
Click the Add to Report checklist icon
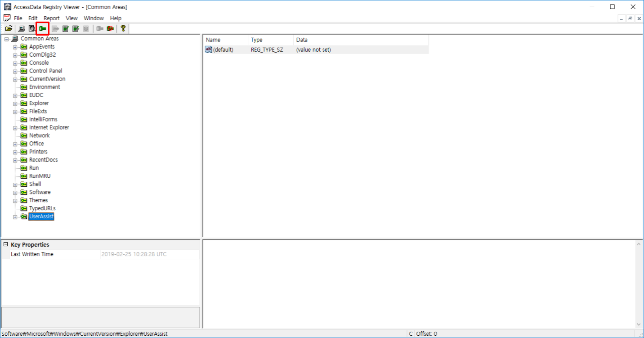[x=66, y=28]
